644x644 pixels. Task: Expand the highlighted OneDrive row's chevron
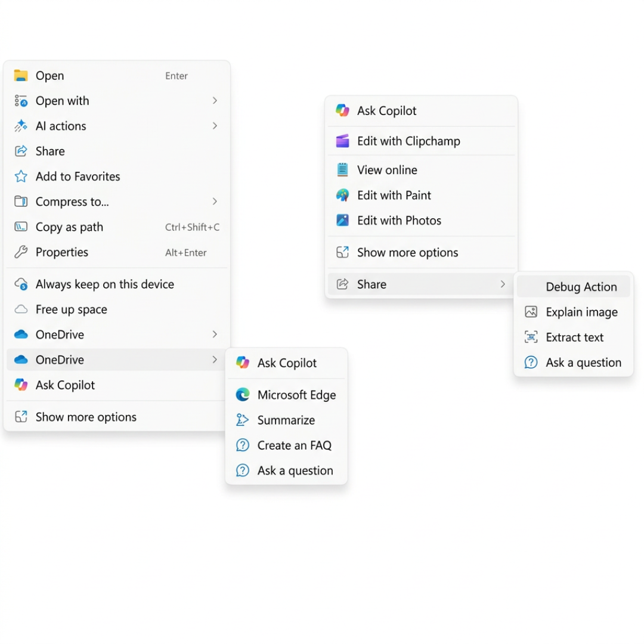pos(215,360)
